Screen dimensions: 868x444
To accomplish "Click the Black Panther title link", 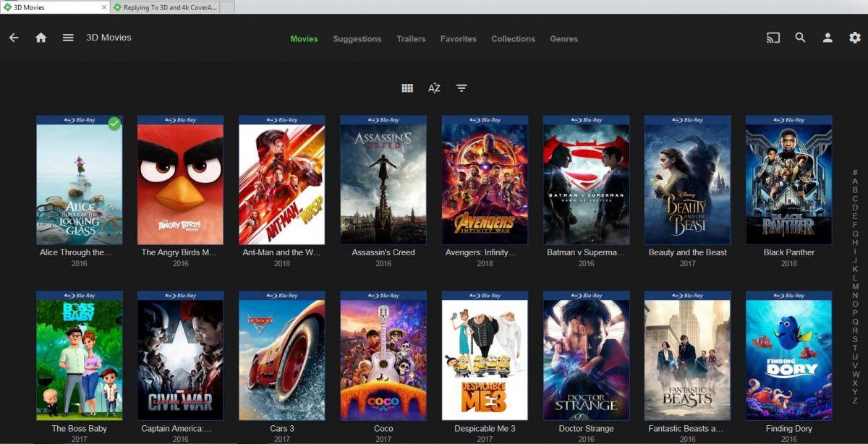I will (x=789, y=252).
